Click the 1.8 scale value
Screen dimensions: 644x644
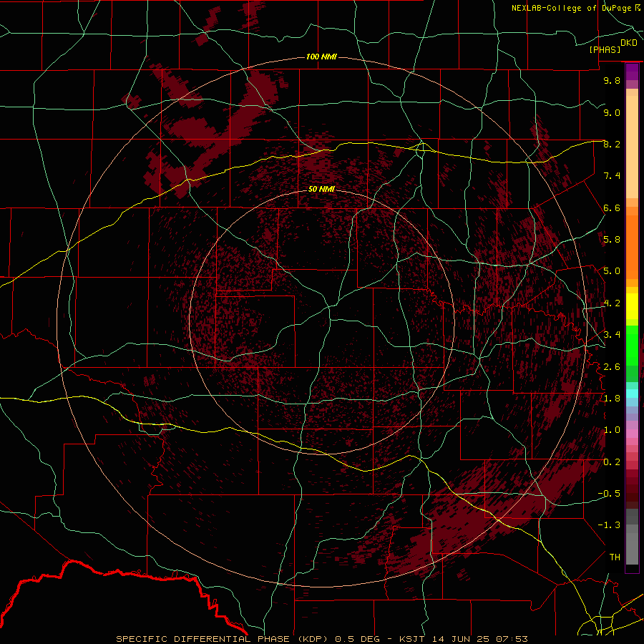pos(612,399)
